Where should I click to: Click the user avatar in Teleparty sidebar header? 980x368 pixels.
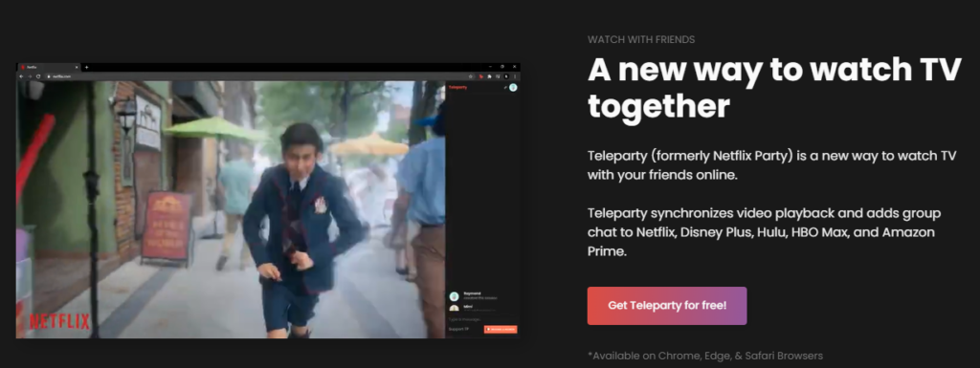(x=513, y=87)
